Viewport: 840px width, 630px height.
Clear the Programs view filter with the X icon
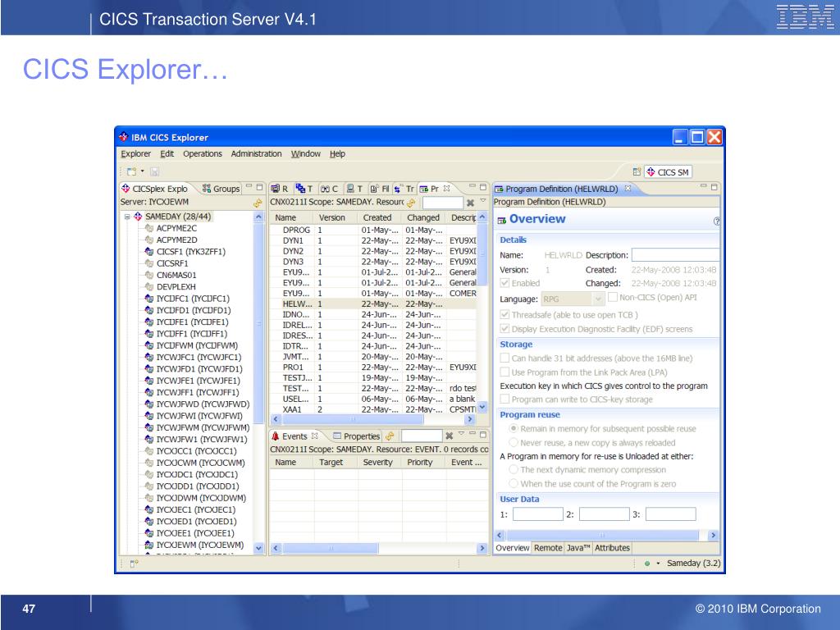(470, 203)
